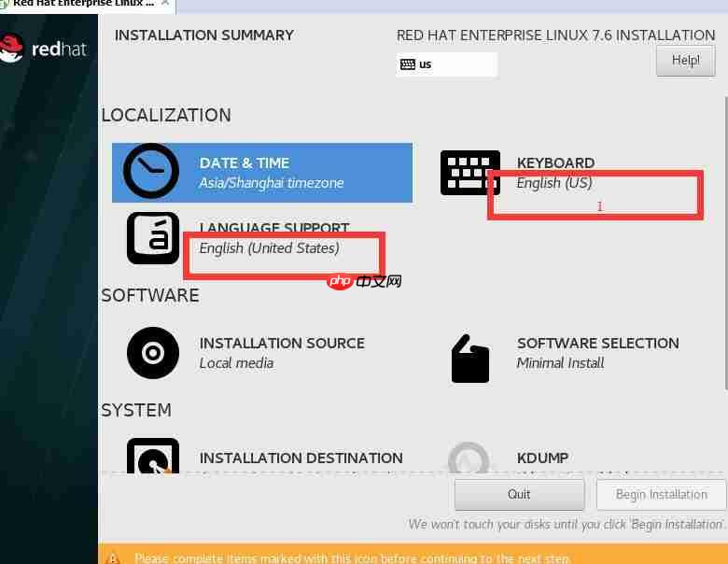The height and width of the screenshot is (564, 728).
Task: Open the SOFTWARE SELECTION heading
Action: coord(598,344)
